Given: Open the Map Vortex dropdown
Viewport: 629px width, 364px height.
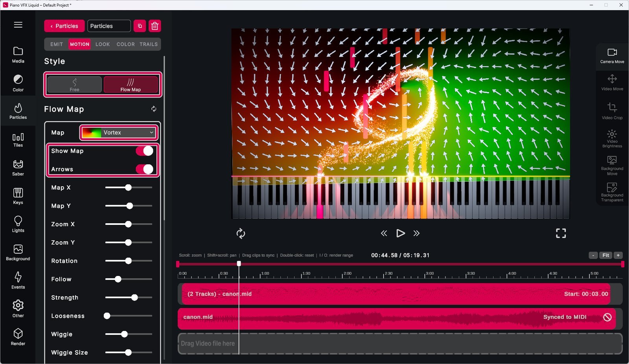Looking at the screenshot, I should pyautogui.click(x=119, y=132).
